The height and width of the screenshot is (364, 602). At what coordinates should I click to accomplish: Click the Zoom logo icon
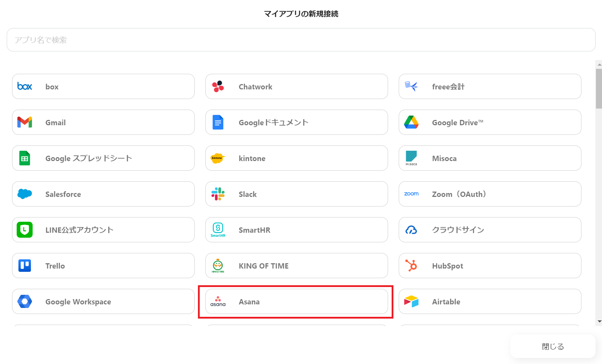tap(411, 194)
